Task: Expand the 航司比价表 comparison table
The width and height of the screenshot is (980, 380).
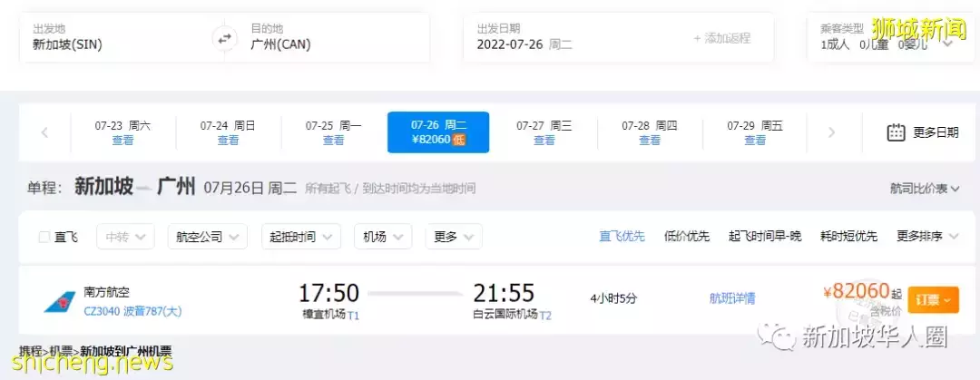Action: pos(925,188)
